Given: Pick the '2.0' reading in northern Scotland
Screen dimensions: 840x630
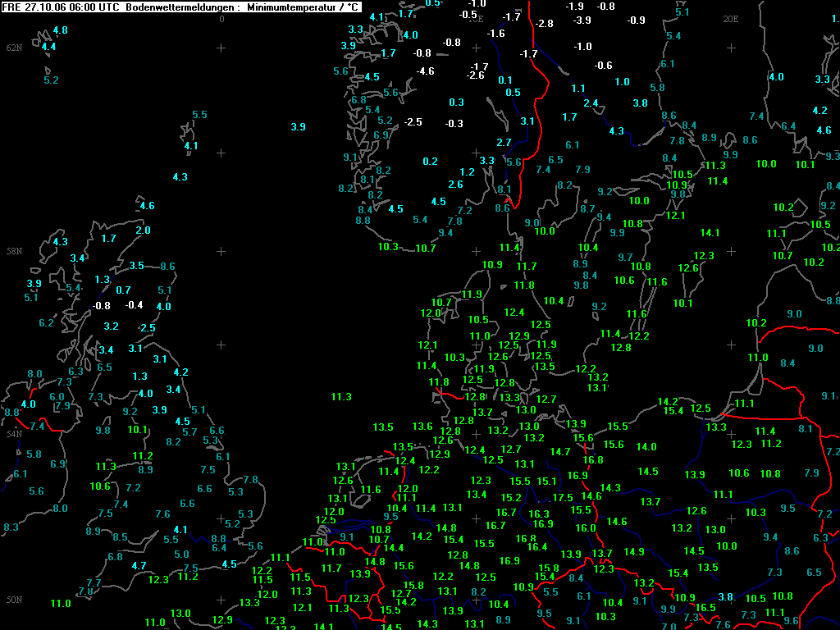Looking at the screenshot, I should pyautogui.click(x=143, y=231).
